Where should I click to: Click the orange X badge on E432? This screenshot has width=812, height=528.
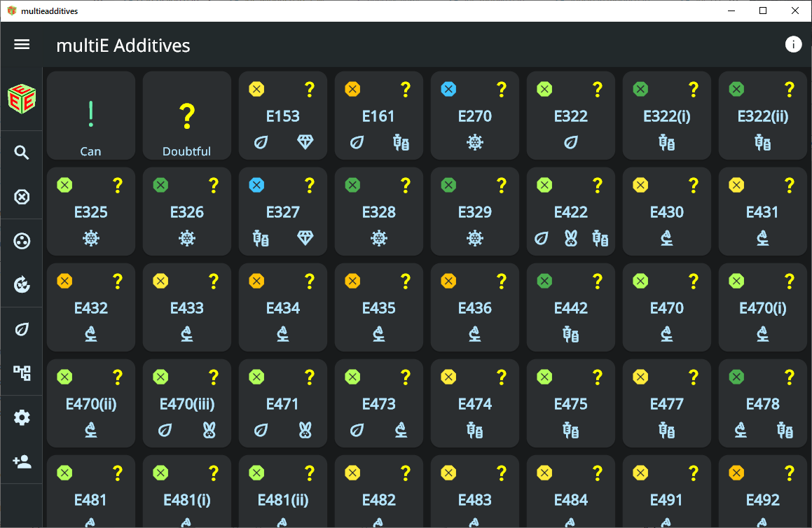(x=64, y=281)
